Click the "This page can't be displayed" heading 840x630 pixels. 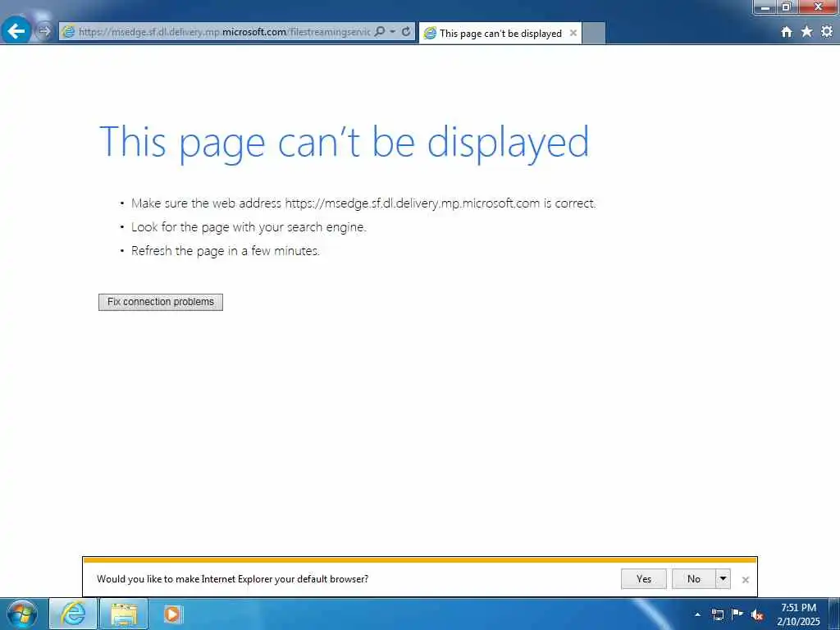[x=344, y=143]
